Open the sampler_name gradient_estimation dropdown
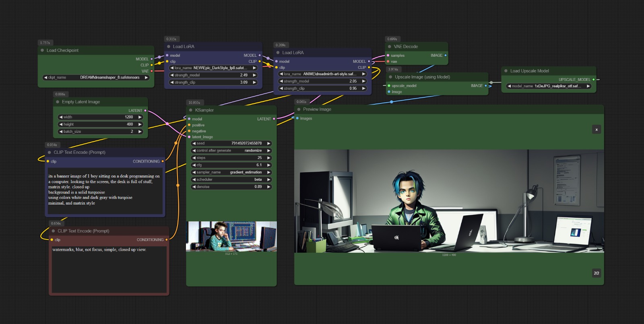 231,172
